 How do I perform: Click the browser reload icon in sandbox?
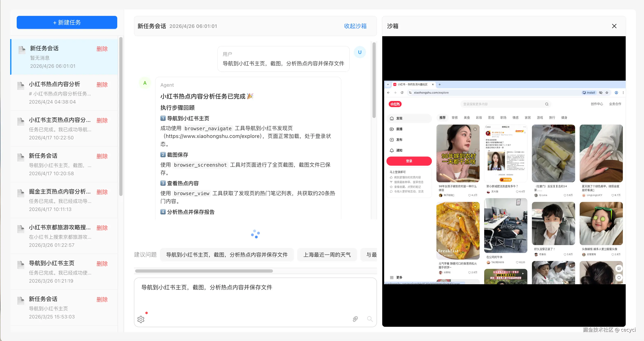click(x=402, y=93)
